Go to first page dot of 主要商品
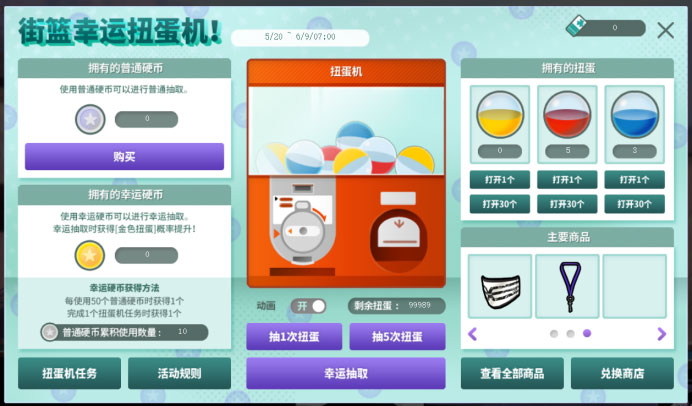This screenshot has width=692, height=406. click(x=554, y=334)
